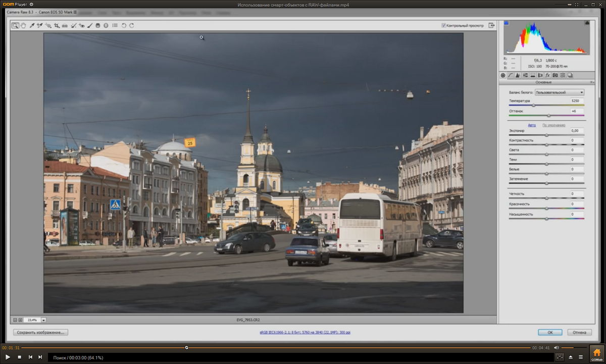Open the Tone Curve panel tab

(x=510, y=75)
